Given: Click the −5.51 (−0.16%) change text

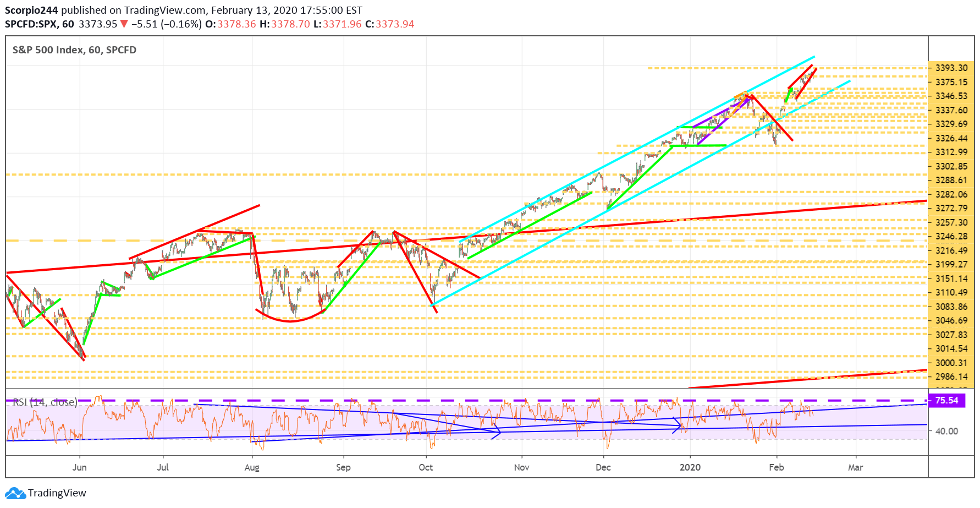Looking at the screenshot, I should point(167,24).
